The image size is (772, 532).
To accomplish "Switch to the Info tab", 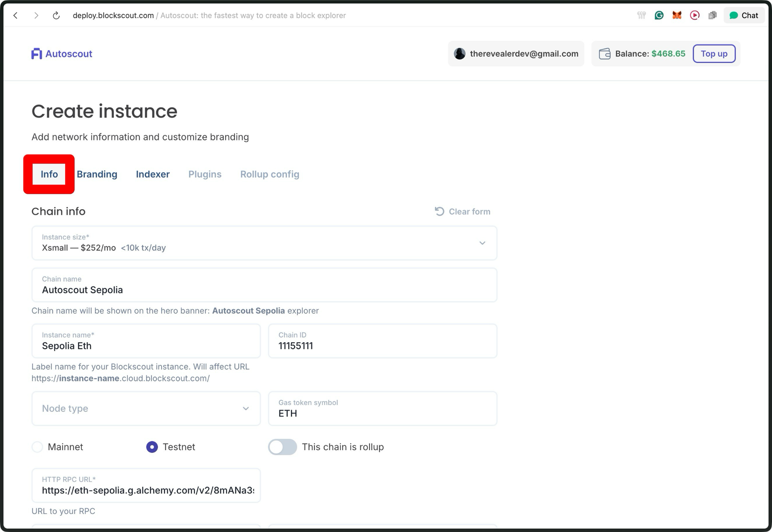I will 49,174.
